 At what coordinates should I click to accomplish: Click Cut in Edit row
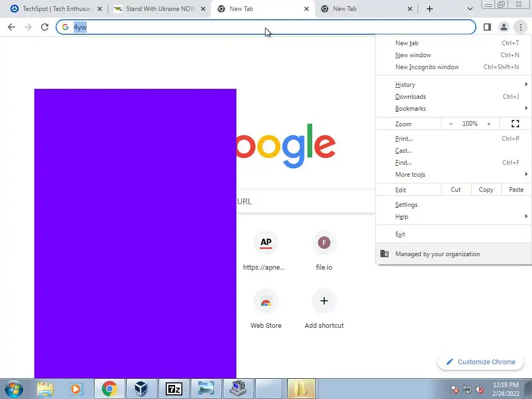click(x=456, y=190)
